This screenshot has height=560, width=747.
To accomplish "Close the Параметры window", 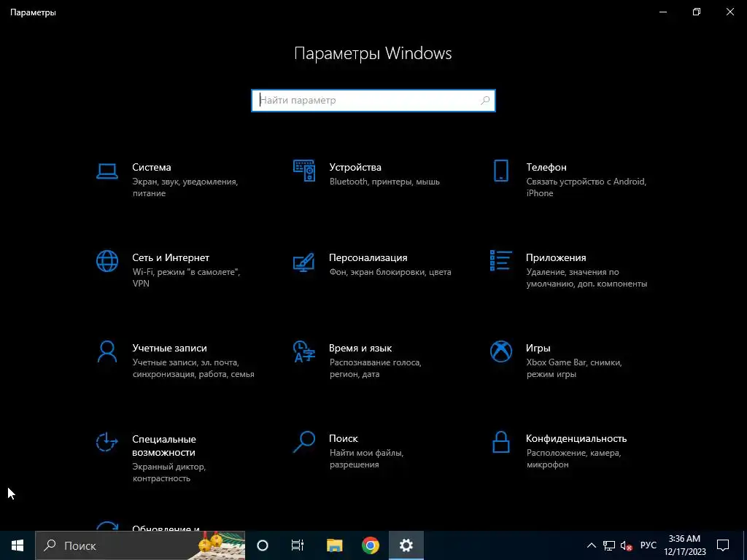I will (x=729, y=12).
